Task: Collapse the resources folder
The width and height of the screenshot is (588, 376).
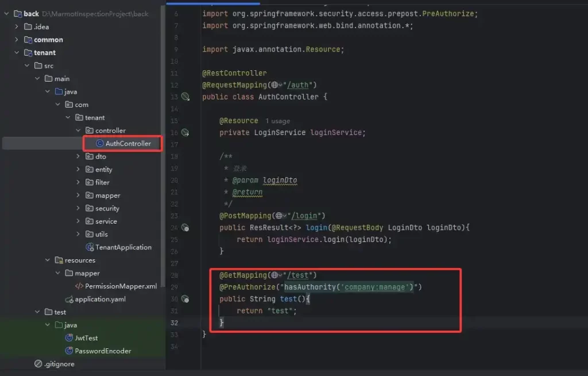Action: click(x=48, y=260)
